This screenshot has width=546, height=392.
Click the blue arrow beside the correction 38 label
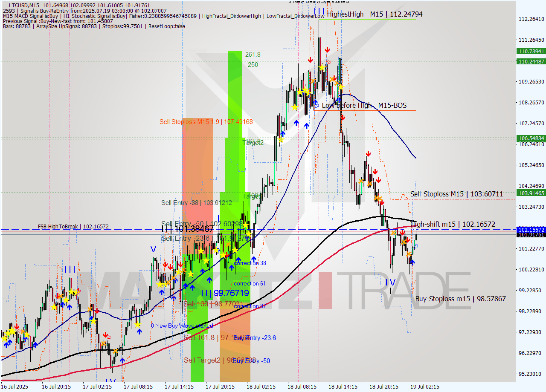255,258
